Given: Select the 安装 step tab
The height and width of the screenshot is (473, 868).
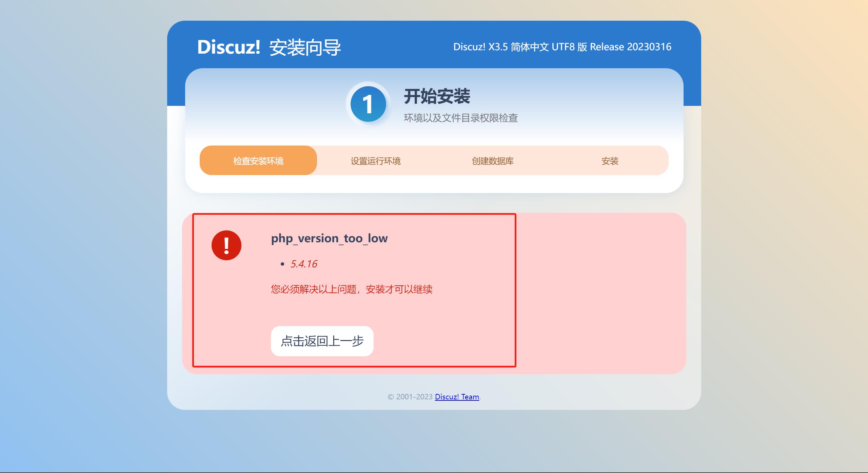Looking at the screenshot, I should (610, 160).
